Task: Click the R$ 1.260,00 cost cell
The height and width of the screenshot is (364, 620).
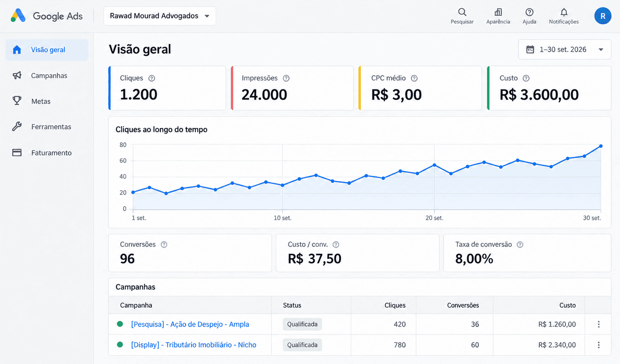Action: [x=557, y=324]
